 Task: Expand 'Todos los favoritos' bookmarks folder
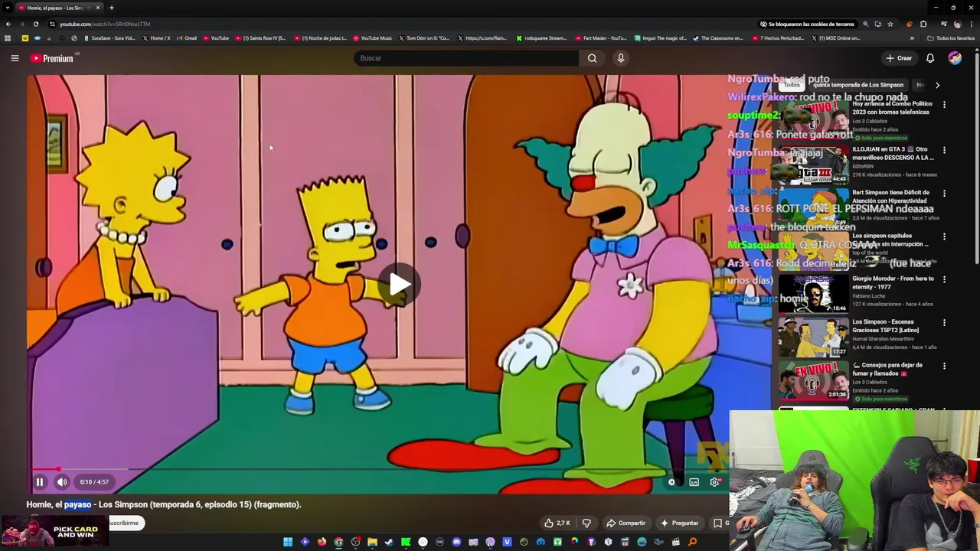951,38
